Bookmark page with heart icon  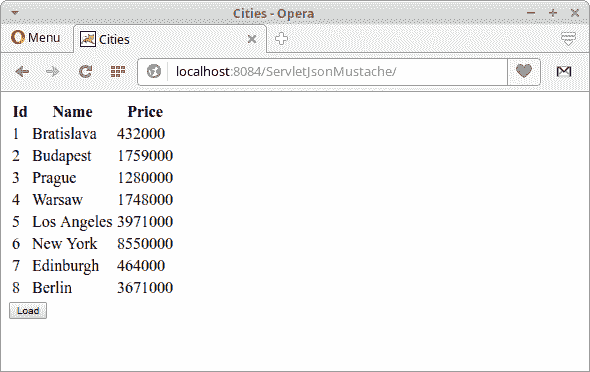pos(524,71)
